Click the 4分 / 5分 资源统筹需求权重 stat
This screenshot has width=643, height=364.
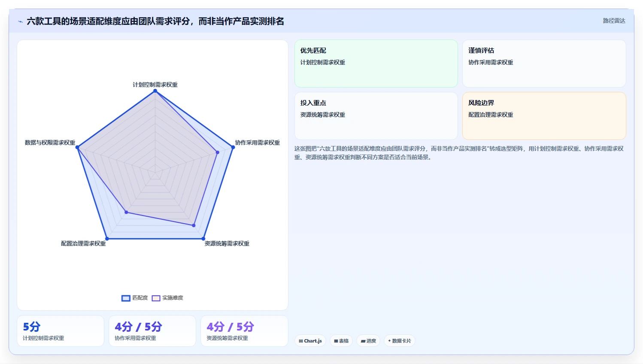pos(244,331)
